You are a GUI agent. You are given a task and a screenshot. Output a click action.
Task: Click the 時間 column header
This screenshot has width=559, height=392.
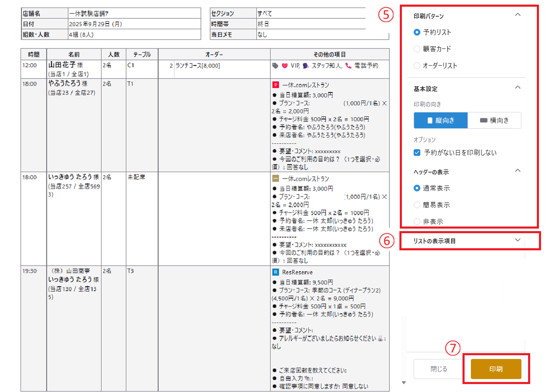(34, 54)
